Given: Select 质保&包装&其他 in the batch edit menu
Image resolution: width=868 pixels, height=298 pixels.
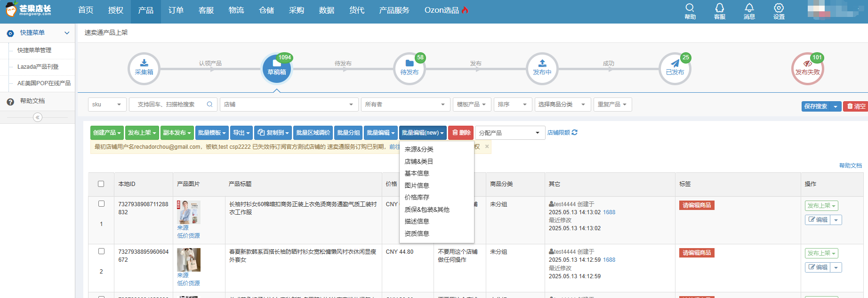Looking at the screenshot, I should pos(427,209).
